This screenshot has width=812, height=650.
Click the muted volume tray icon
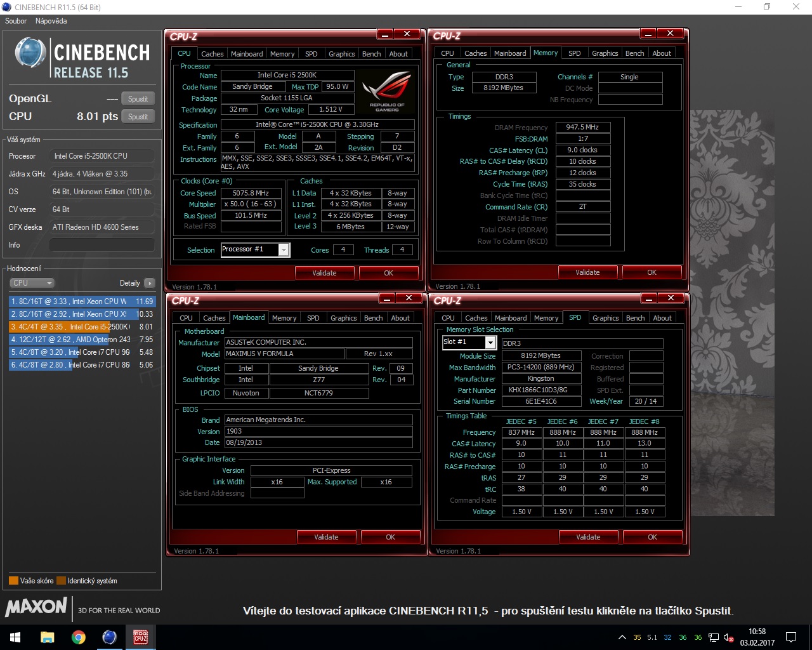(x=729, y=637)
